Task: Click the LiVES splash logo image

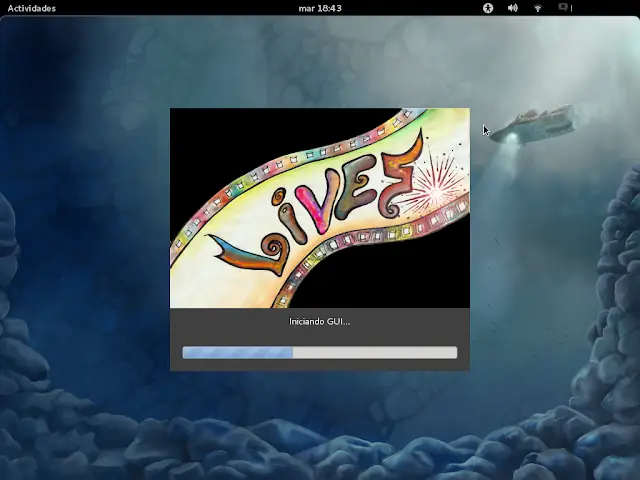Action: point(320,208)
